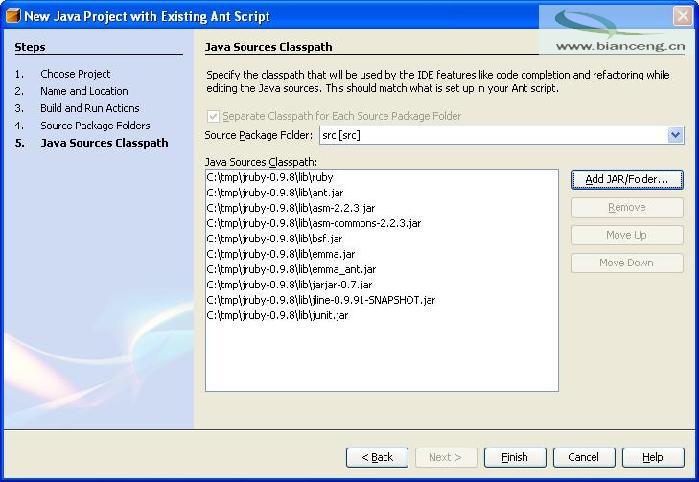Close the New Java Project dialog
This screenshot has height=482, width=699.
click(683, 16)
